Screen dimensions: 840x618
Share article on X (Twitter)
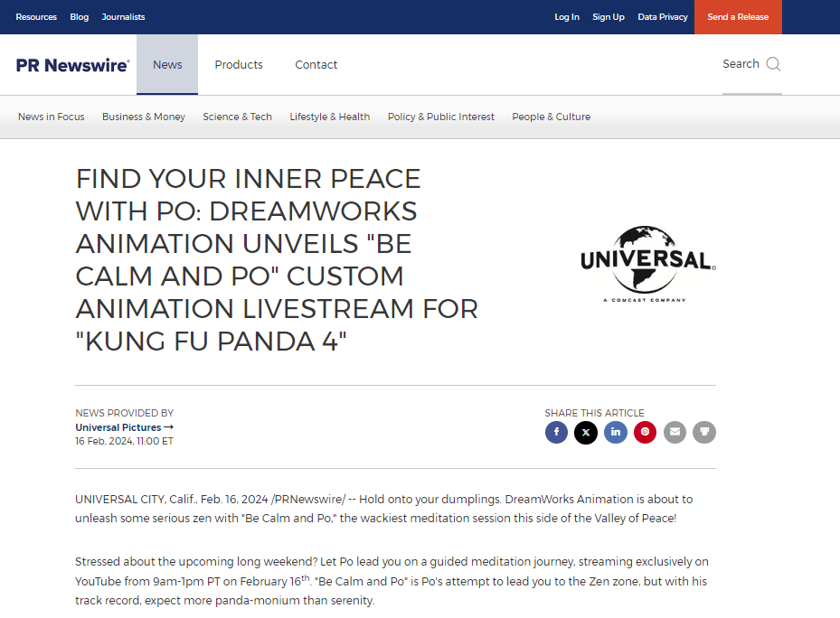586,432
